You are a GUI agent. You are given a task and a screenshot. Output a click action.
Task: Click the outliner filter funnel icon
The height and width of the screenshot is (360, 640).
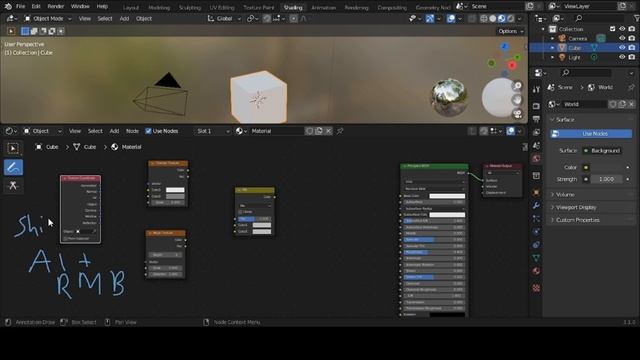click(636, 18)
